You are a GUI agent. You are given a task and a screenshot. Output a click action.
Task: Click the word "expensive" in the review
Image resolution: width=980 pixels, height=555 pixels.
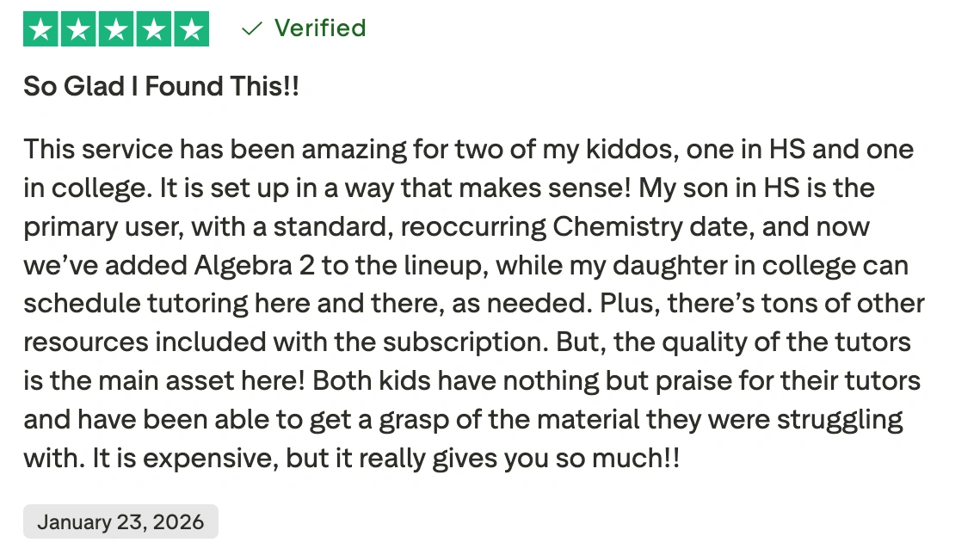pos(202,458)
